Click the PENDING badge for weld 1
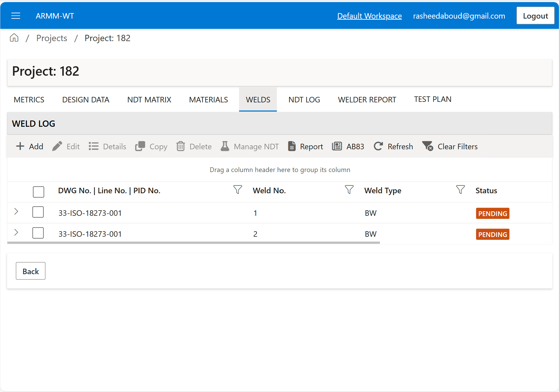559x392 pixels. [492, 213]
